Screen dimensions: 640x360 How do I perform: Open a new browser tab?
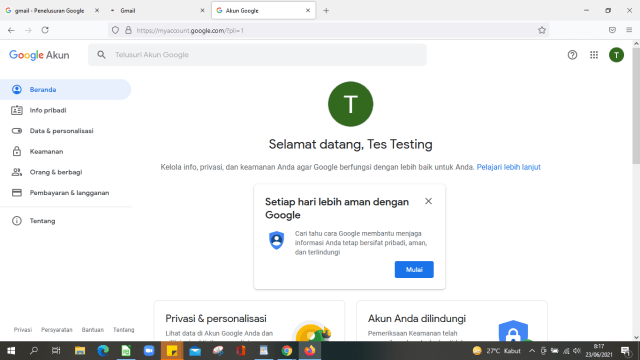pos(326,11)
